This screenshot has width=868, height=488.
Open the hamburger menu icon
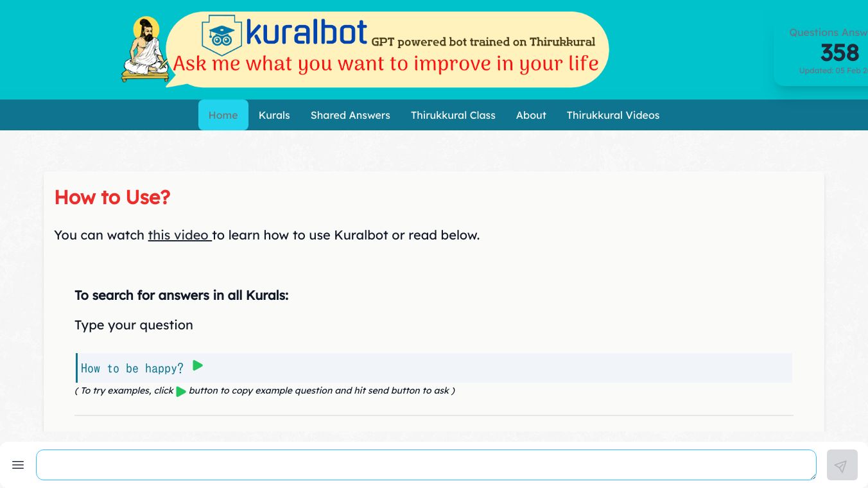pos(18,465)
